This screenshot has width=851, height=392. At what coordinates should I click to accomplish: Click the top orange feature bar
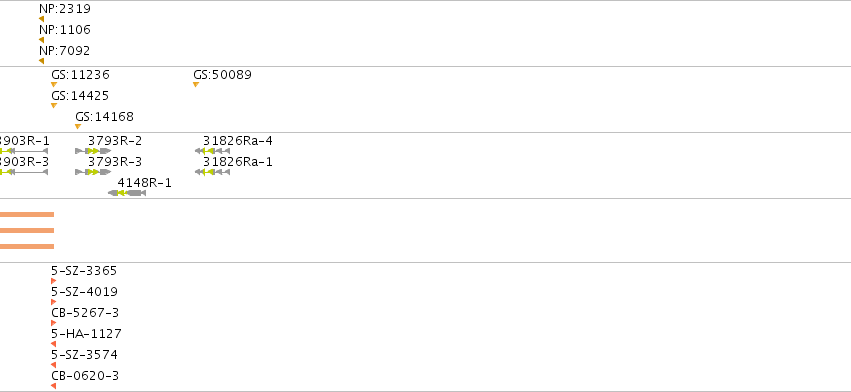[27, 214]
